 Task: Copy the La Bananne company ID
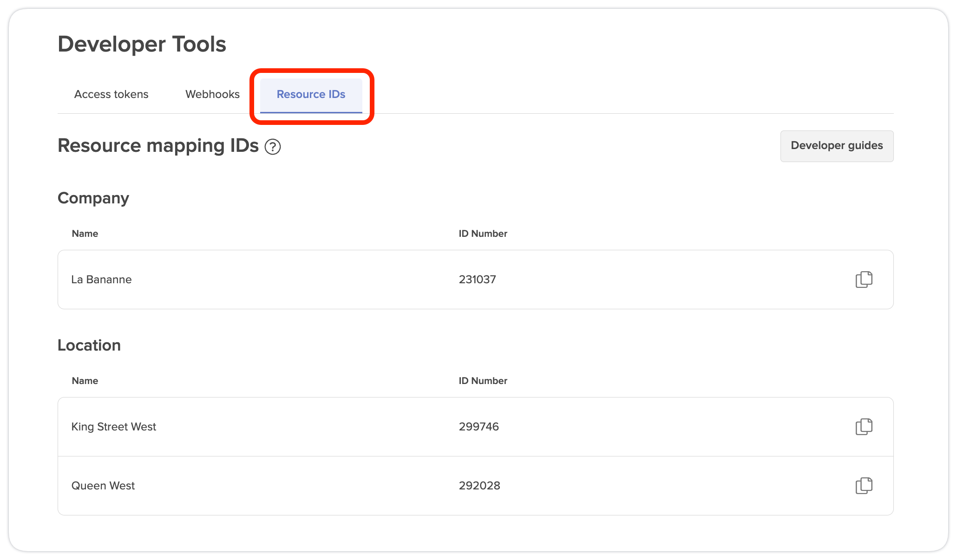tap(864, 280)
